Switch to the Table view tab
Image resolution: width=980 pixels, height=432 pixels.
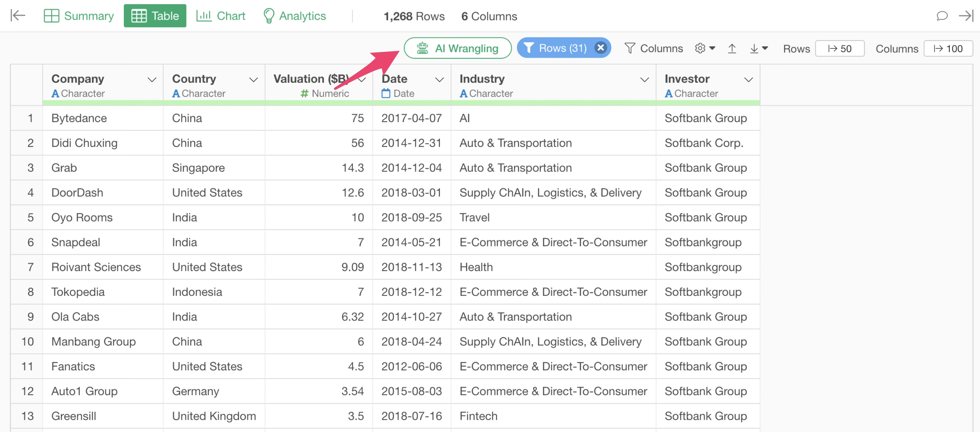[155, 16]
